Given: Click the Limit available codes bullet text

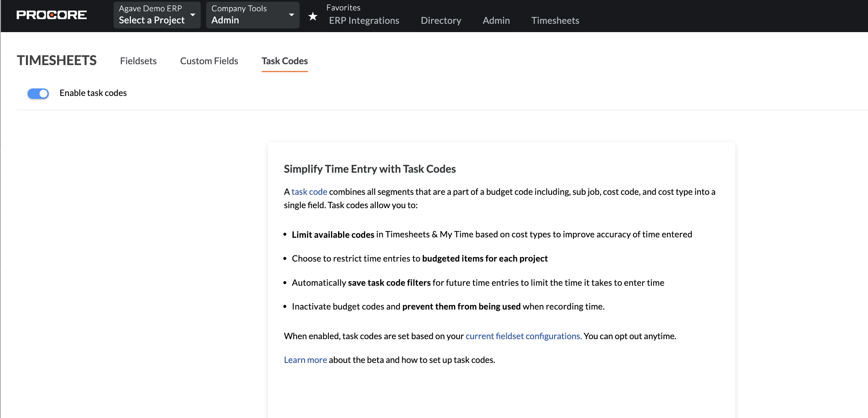Looking at the screenshot, I should click(333, 234).
